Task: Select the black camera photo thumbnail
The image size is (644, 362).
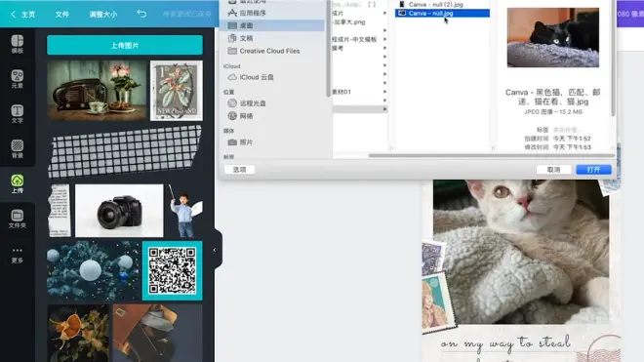Action: [119, 211]
